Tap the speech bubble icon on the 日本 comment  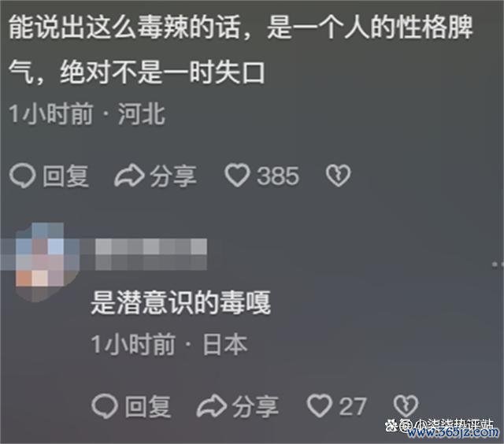pyautogui.click(x=104, y=406)
